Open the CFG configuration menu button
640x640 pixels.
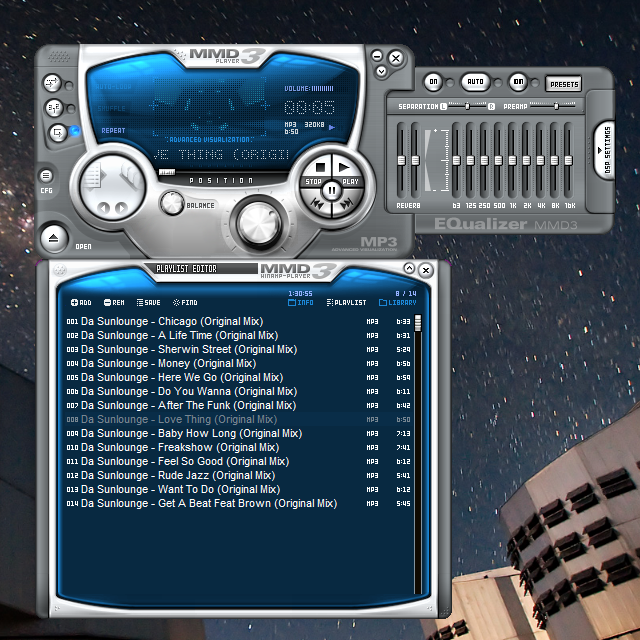coord(46,176)
